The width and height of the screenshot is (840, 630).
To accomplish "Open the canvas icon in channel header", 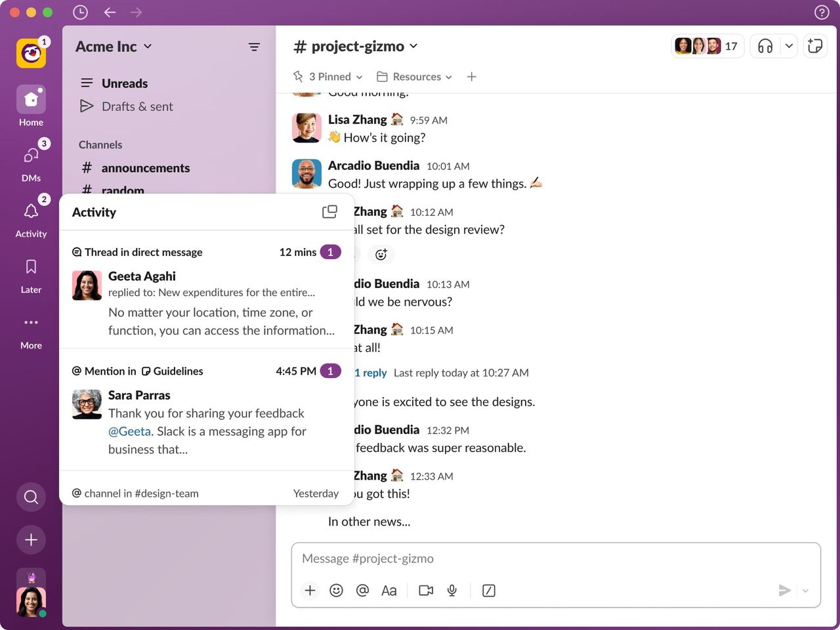I will (x=815, y=46).
